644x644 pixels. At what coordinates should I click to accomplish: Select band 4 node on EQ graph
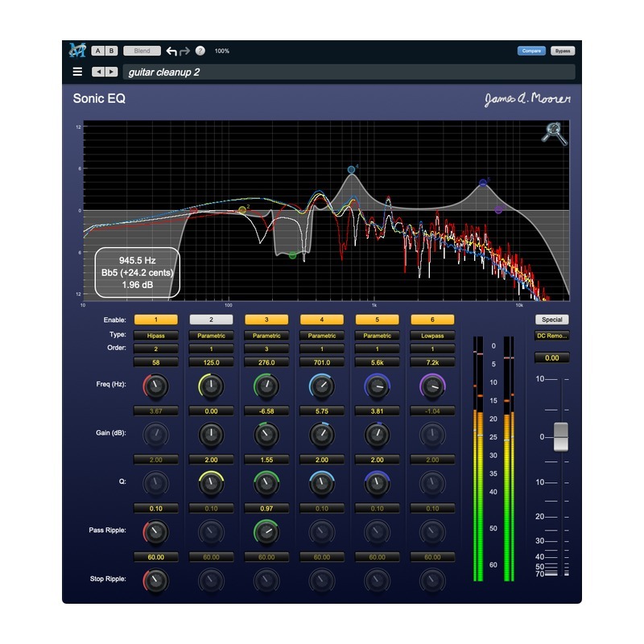tap(351, 170)
